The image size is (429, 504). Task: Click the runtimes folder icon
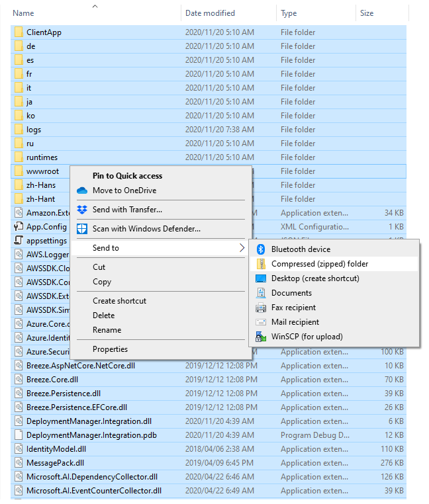point(19,157)
